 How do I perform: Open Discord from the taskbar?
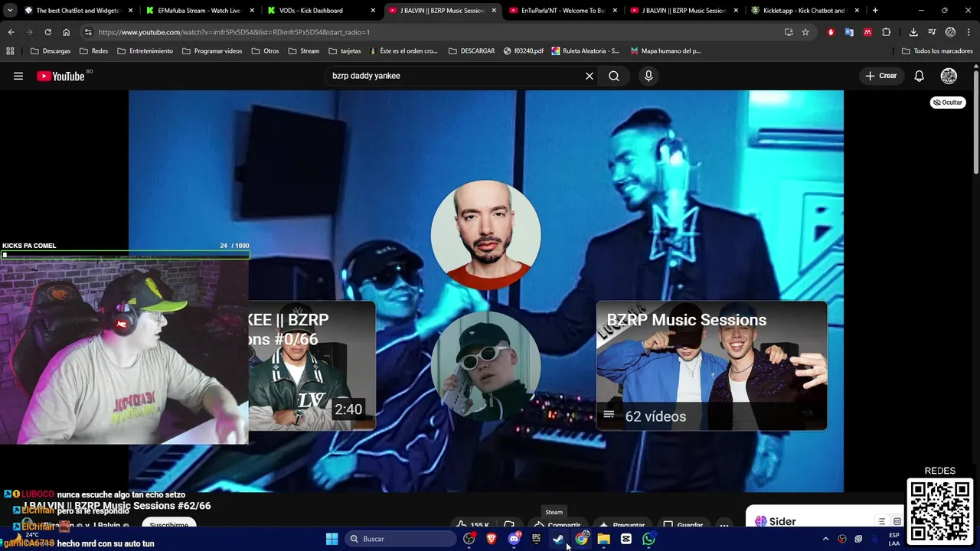[514, 539]
